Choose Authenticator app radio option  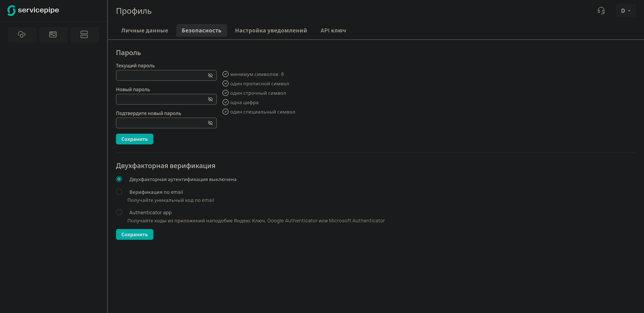click(119, 212)
